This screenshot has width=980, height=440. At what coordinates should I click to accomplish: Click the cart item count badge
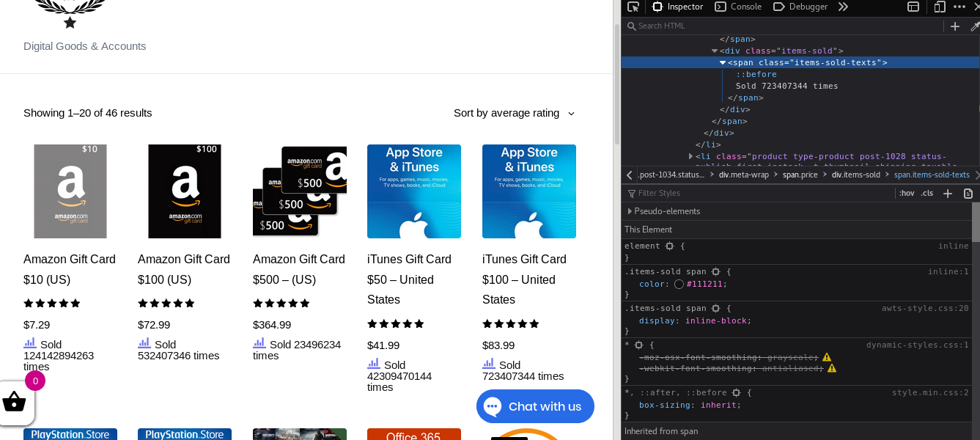click(x=35, y=381)
